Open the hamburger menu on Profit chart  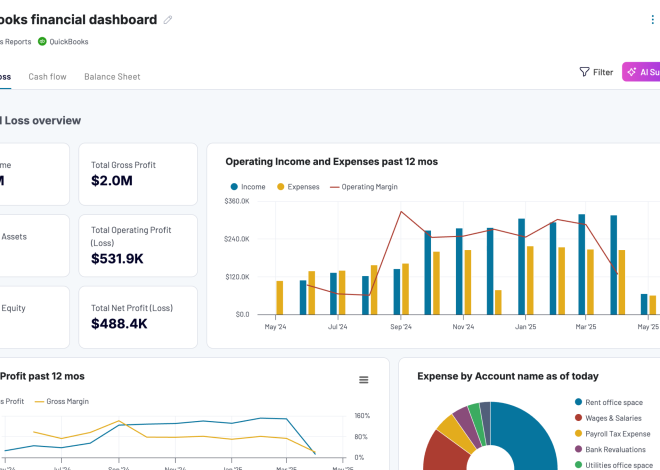coord(364,380)
